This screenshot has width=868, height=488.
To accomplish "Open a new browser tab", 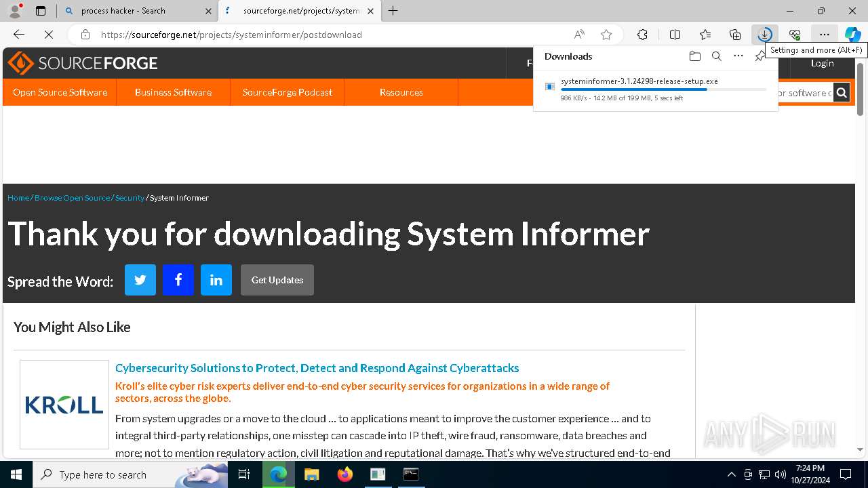I will coord(393,11).
